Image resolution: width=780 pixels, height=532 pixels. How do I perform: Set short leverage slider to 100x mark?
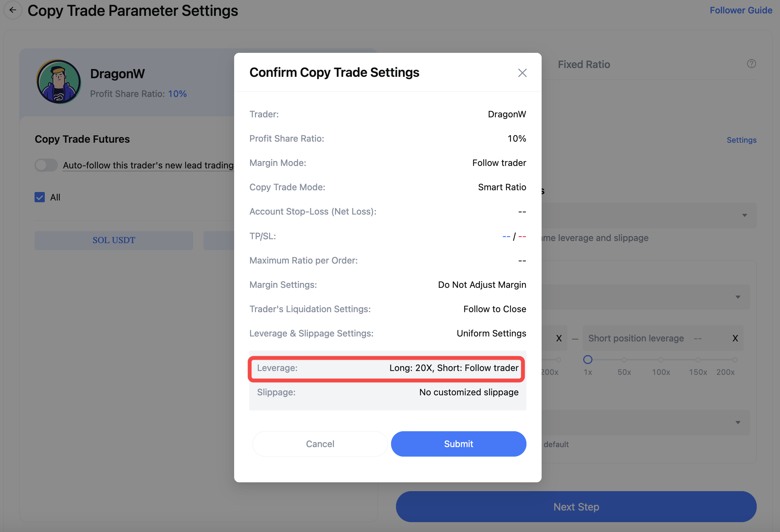pyautogui.click(x=661, y=360)
